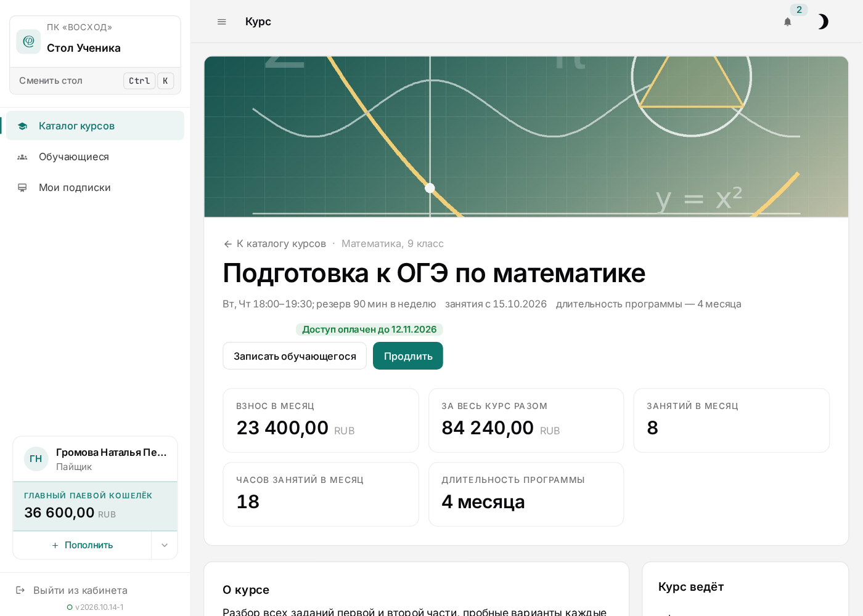The width and height of the screenshot is (863, 616).
Task: Click the Курс page title in header
Action: [x=258, y=22]
